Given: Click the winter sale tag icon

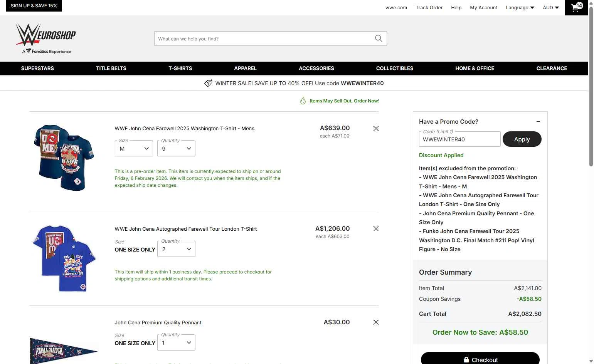Looking at the screenshot, I should point(208,83).
